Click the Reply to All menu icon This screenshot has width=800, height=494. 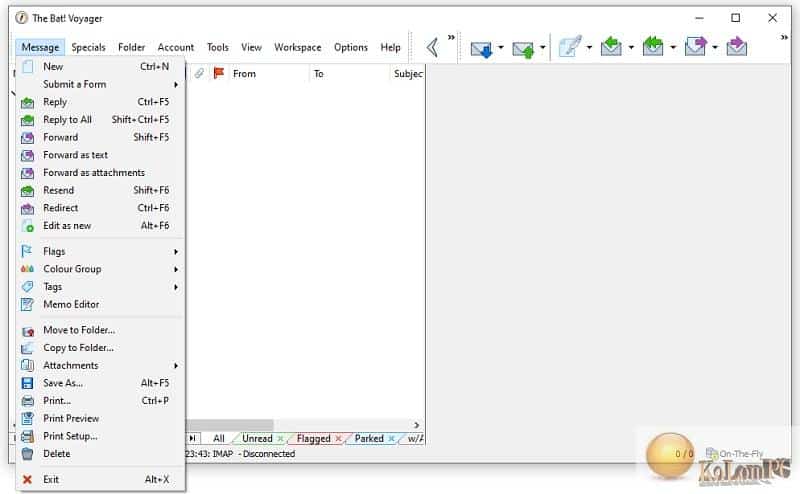pos(28,120)
